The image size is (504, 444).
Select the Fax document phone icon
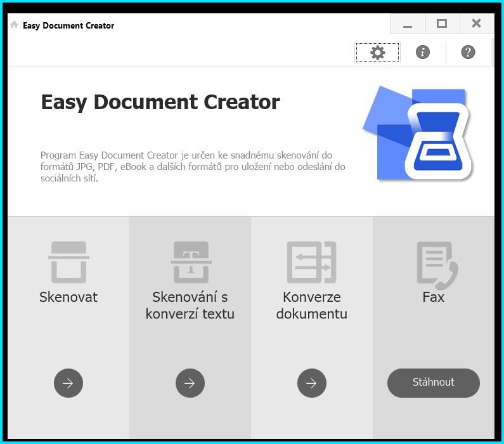click(x=437, y=265)
